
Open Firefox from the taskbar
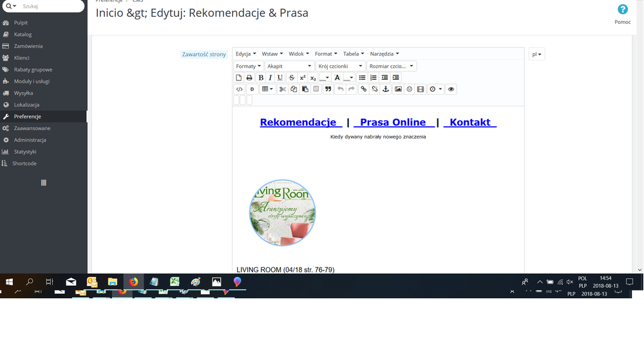(x=133, y=282)
